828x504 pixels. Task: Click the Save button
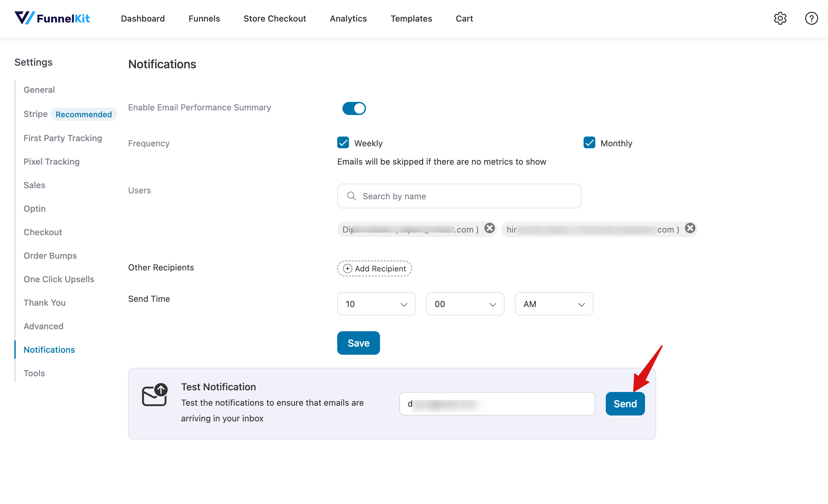pyautogui.click(x=358, y=343)
